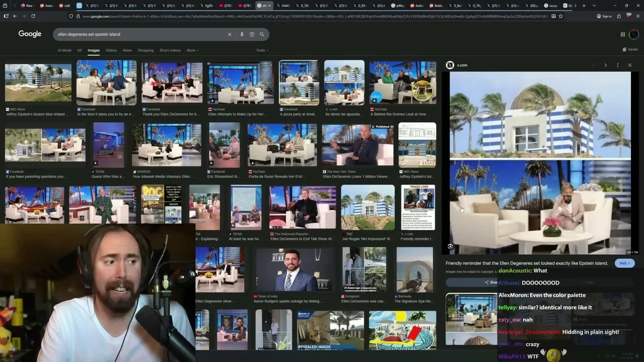Switch to News results tab
644x362 pixels.
tap(127, 50)
